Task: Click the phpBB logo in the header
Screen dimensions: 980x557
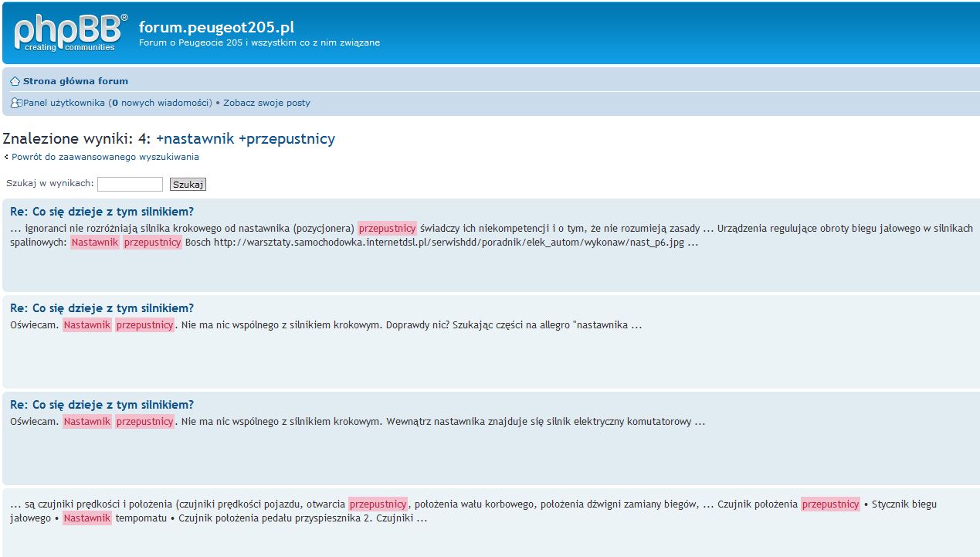Action: coord(70,32)
